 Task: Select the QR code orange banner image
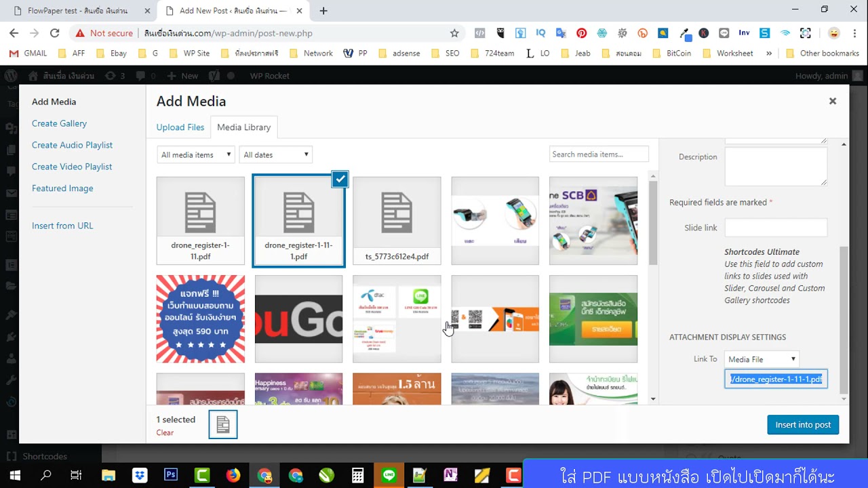point(495,319)
